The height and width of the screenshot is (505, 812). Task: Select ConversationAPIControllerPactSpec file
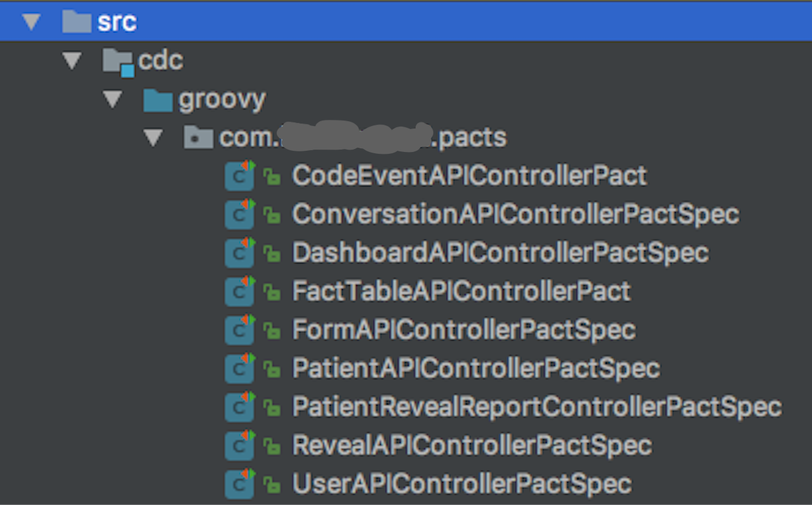[x=516, y=214]
